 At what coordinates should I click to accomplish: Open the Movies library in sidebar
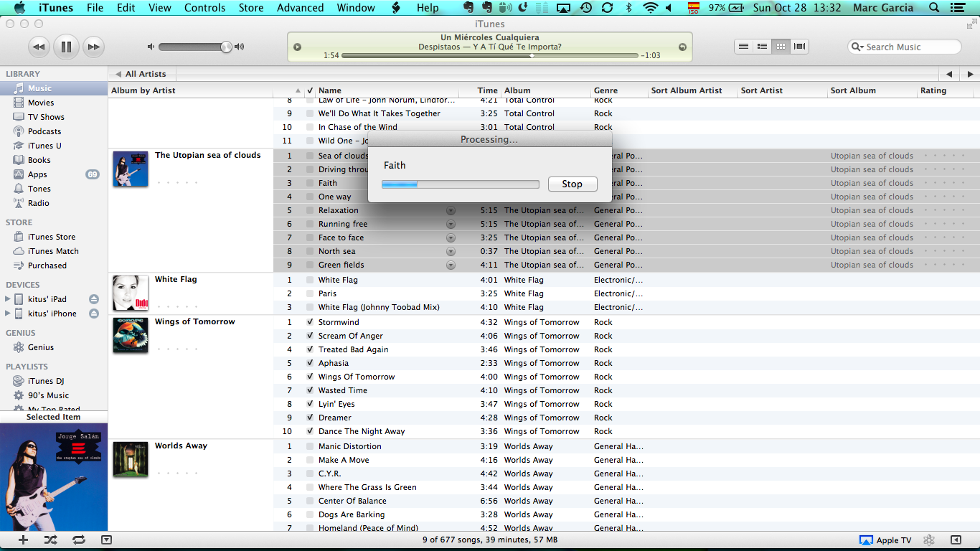click(40, 103)
